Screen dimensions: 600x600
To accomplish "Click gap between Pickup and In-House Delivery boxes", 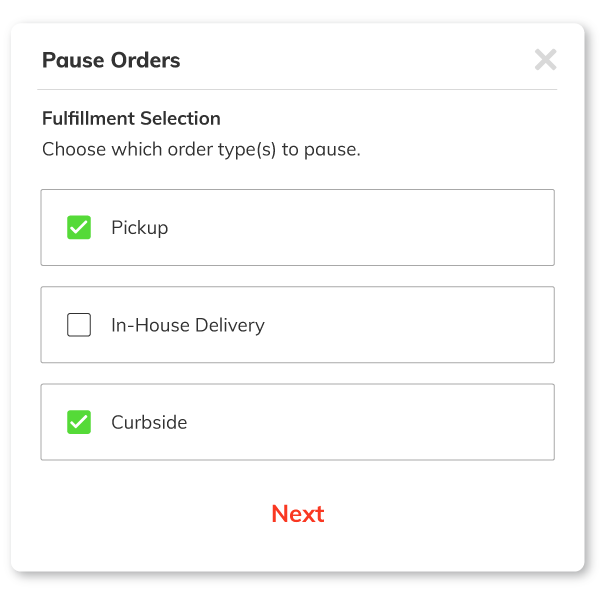I will pos(298,276).
